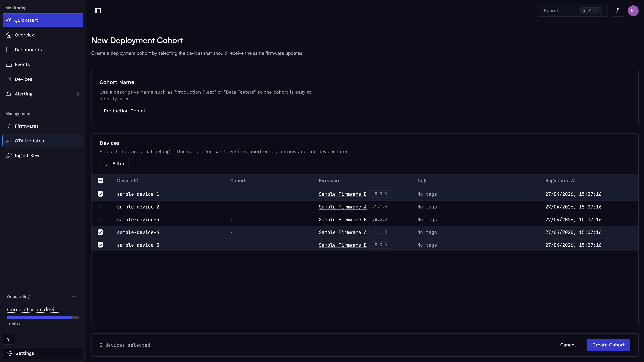The image size is (644, 362).
Task: Open the Settings button
Action: pos(43,353)
